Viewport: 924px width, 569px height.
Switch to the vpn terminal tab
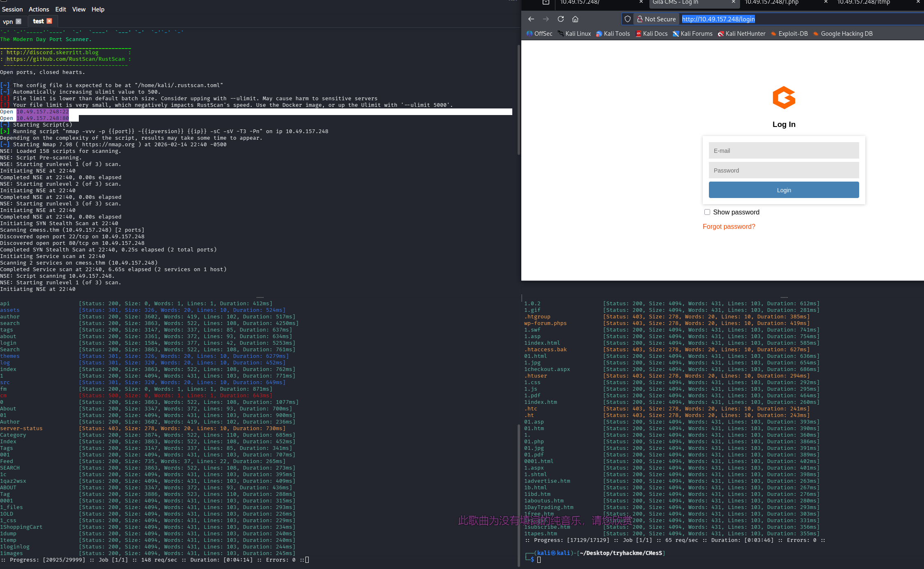tap(8, 21)
